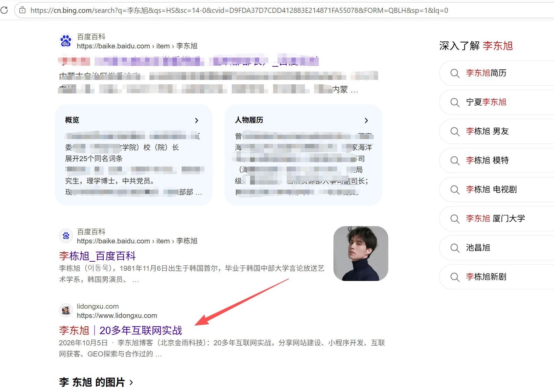Viewport: 554px width, 392px height.
Task: Open the 李栋旭_百度百科 result link
Action: tap(97, 256)
